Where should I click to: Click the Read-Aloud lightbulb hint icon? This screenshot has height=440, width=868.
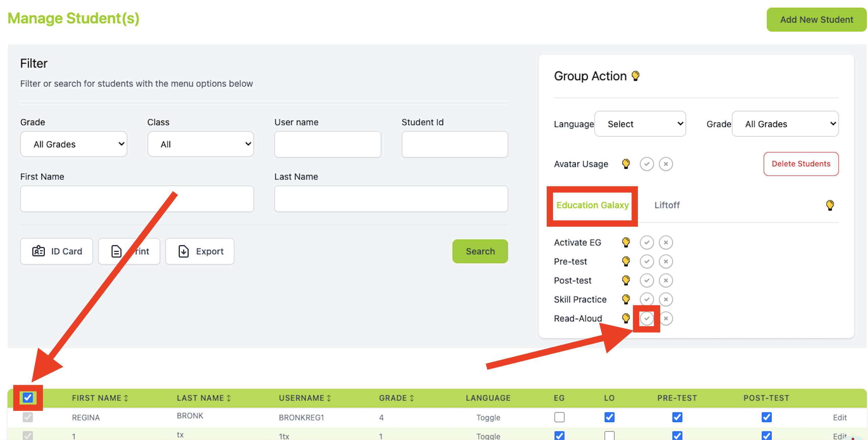626,318
